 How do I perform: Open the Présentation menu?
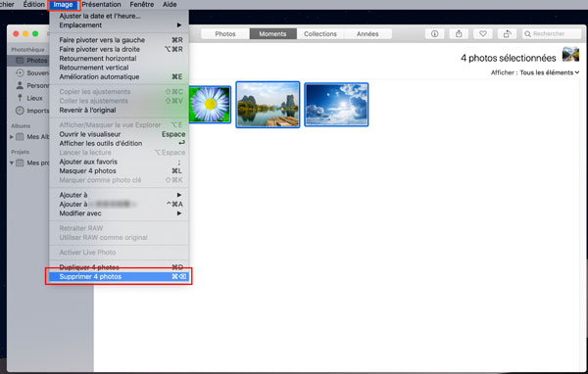click(x=101, y=5)
